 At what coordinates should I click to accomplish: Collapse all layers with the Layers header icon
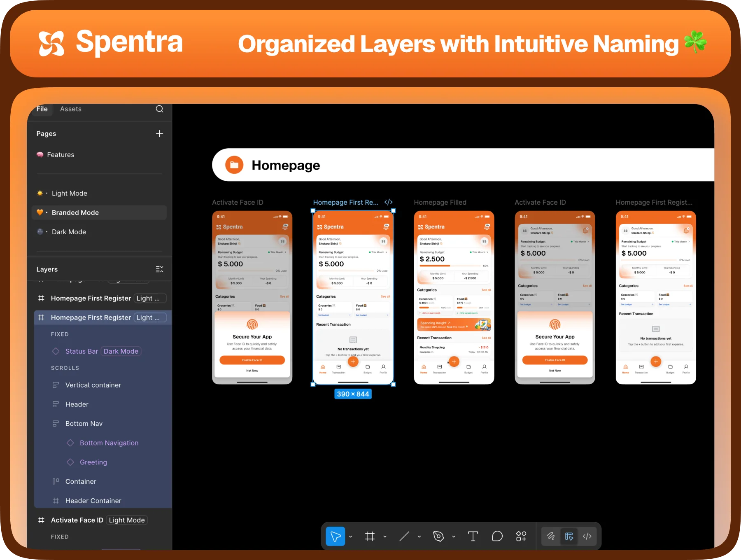click(160, 269)
